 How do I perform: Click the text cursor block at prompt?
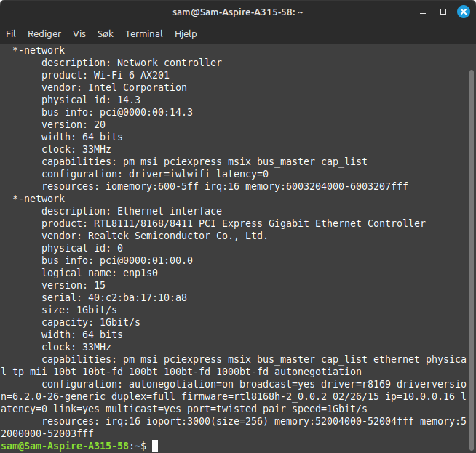(155, 446)
